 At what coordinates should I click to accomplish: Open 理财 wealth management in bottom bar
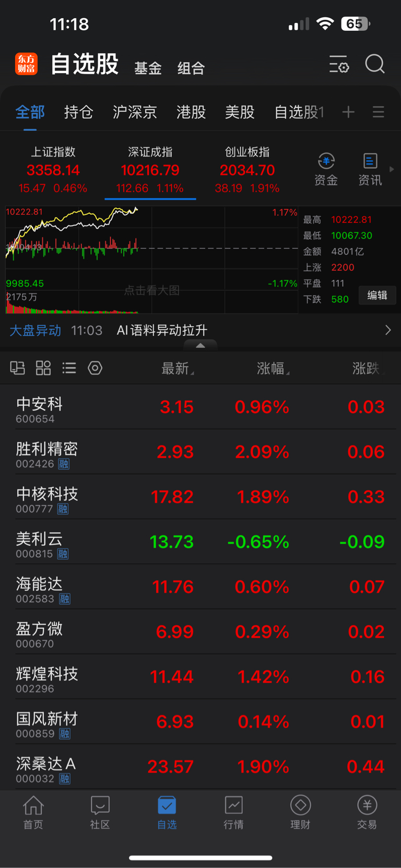(300, 813)
